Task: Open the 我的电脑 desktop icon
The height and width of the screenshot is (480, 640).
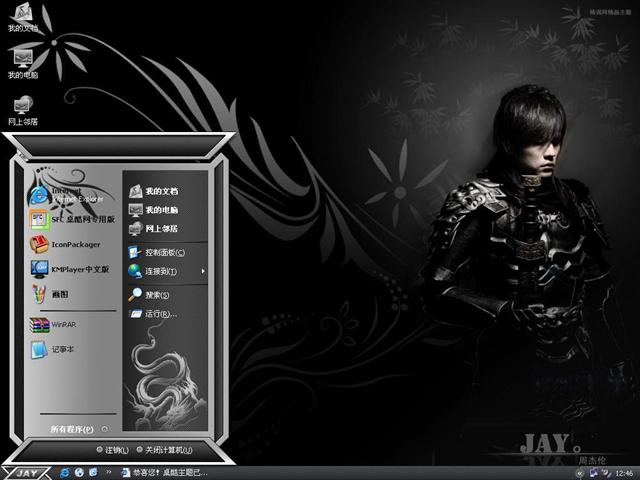Action: [23, 64]
